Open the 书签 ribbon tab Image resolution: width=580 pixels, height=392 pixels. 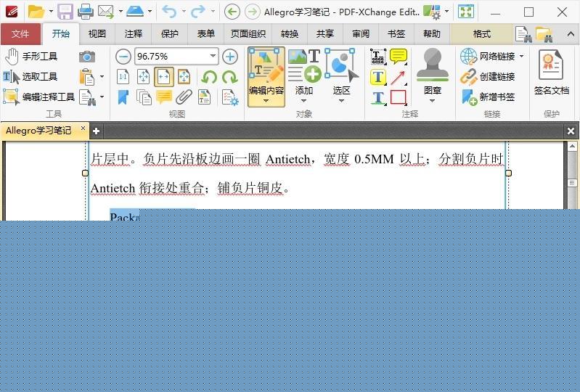[396, 34]
